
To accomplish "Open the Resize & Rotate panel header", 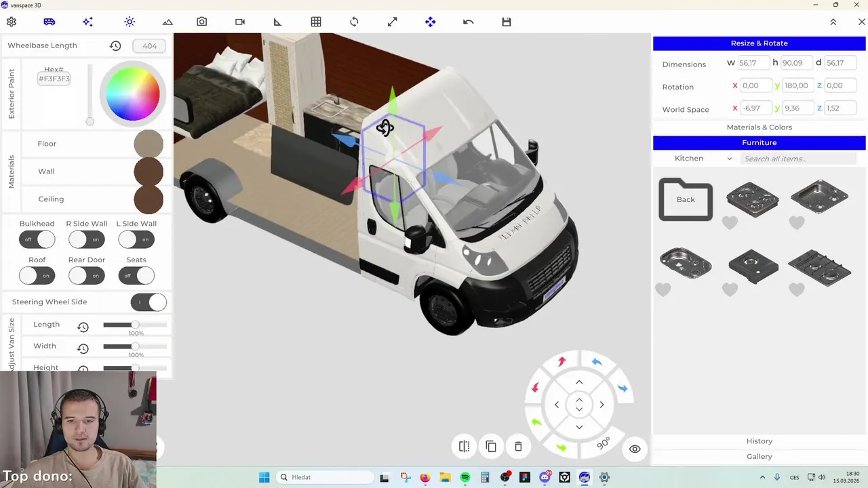I will (759, 43).
